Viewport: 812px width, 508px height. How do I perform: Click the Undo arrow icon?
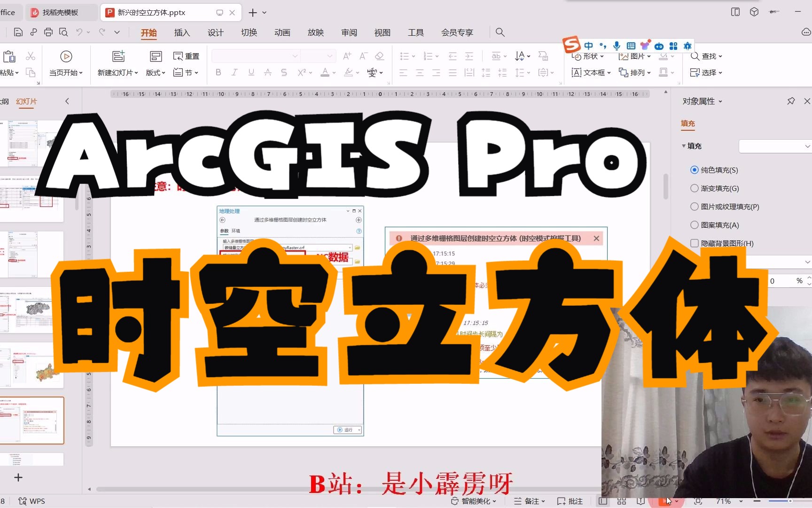[79, 32]
